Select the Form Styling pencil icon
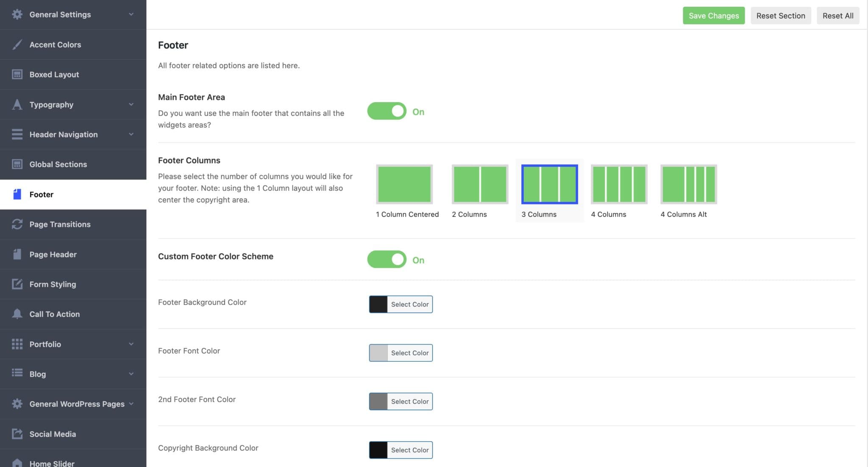The image size is (868, 467). (17, 284)
